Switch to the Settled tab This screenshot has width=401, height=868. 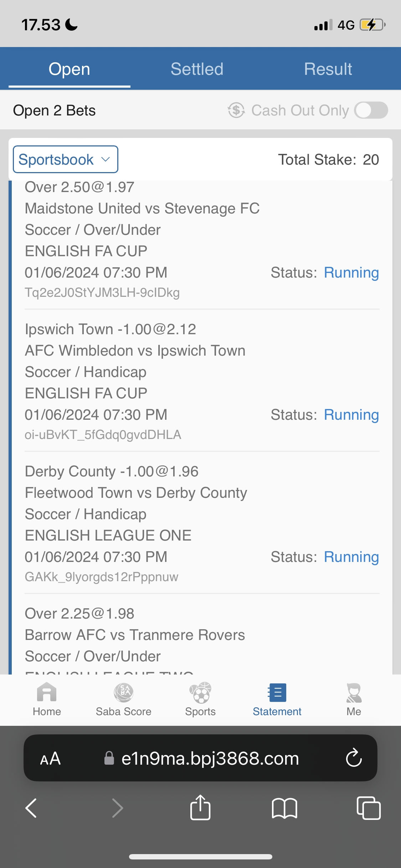[x=197, y=69]
